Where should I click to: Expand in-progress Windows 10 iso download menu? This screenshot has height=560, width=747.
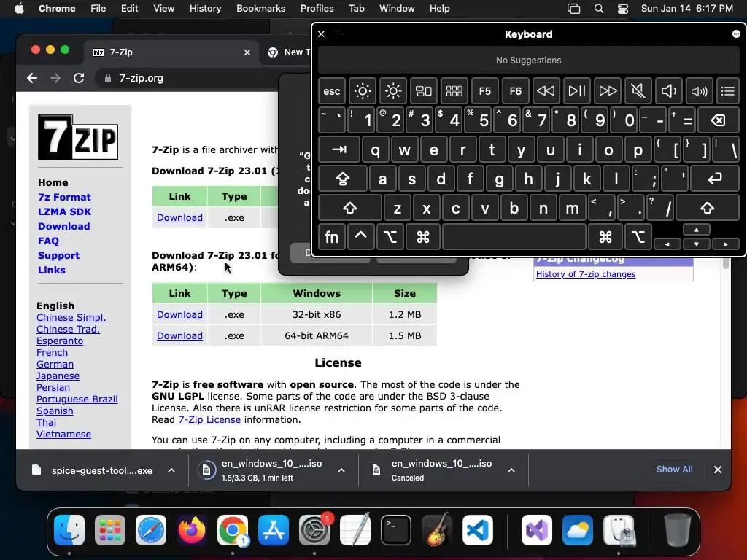coord(341,470)
